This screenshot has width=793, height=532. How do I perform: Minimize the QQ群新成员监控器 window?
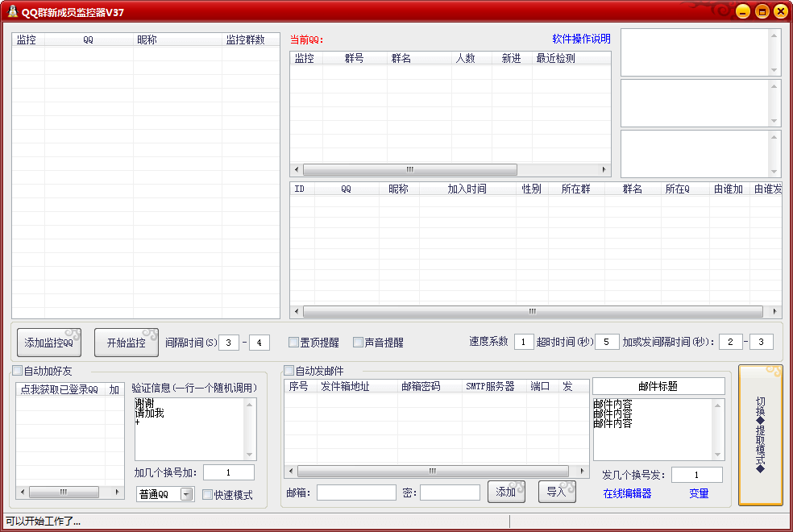[x=742, y=11]
